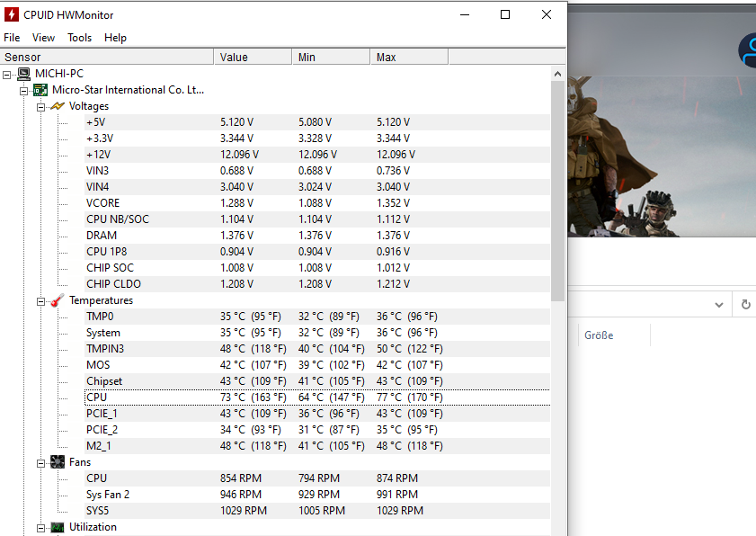Click the 1.352 V VCORE max value
The height and width of the screenshot is (536, 756).
393,203
